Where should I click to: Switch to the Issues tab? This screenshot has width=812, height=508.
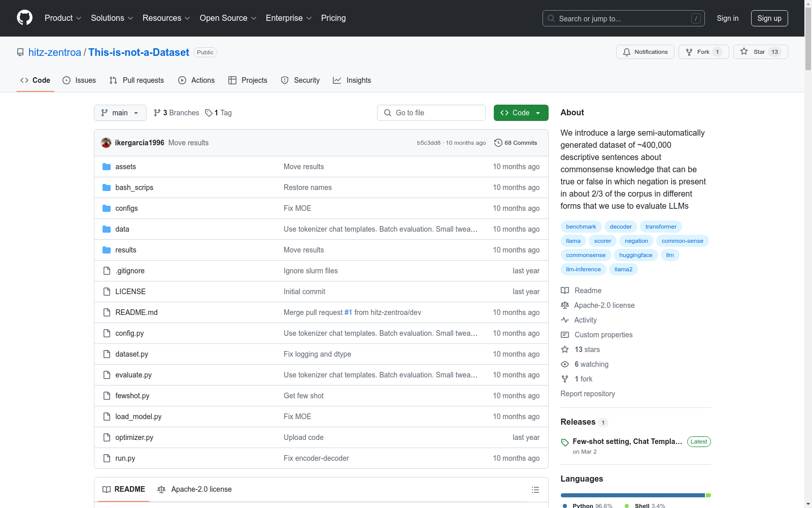79,80
